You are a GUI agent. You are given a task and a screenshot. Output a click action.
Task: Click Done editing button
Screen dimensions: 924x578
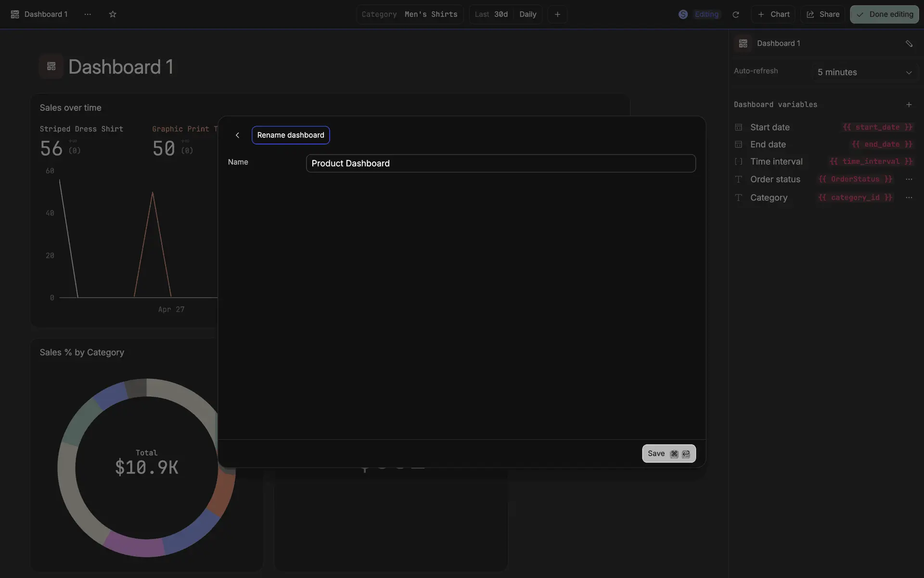coord(884,14)
